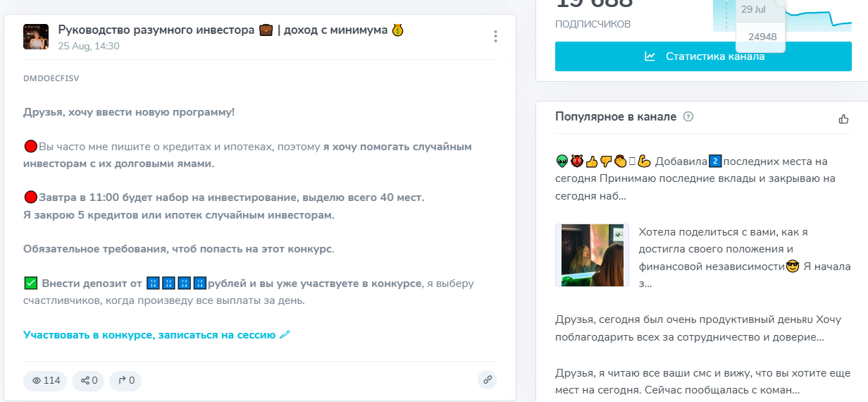Click the thumbs-up icon in popular panel

point(843,118)
